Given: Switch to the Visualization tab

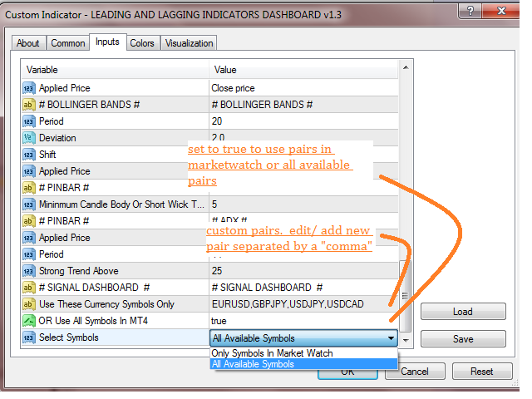Looking at the screenshot, I should click(189, 43).
